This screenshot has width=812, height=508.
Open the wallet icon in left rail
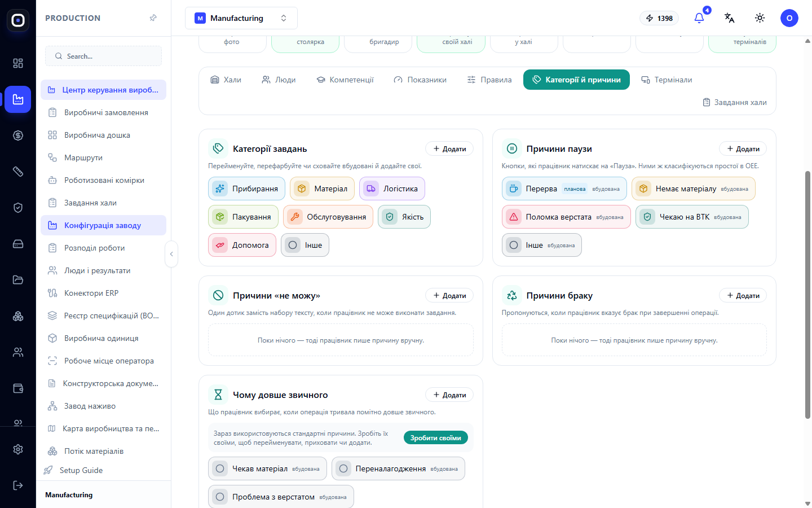[18, 388]
